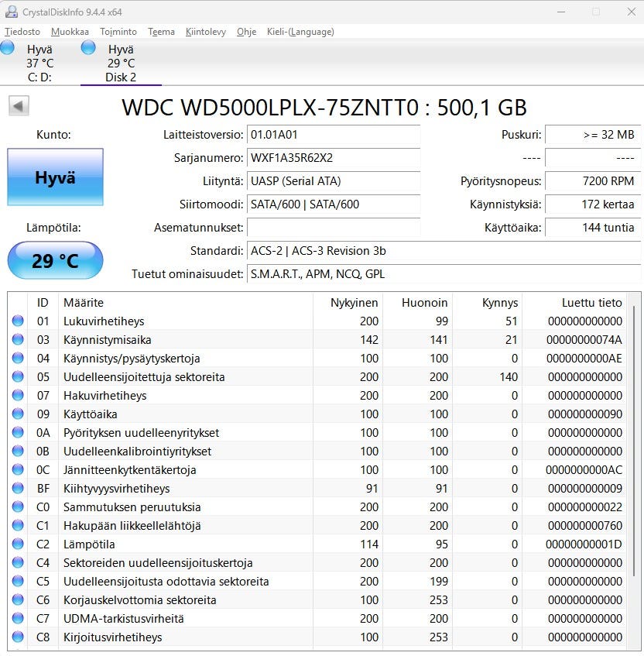Click the Puskuri value >= 32 MB

[593, 135]
